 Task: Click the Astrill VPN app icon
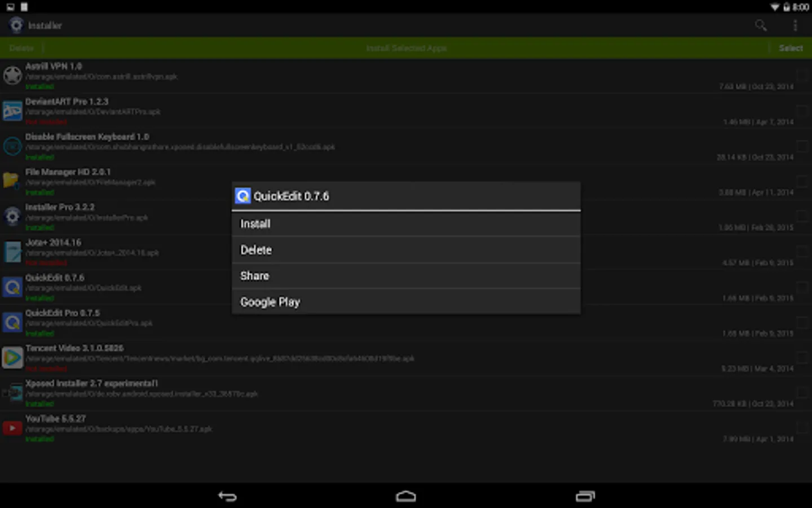pos(12,76)
